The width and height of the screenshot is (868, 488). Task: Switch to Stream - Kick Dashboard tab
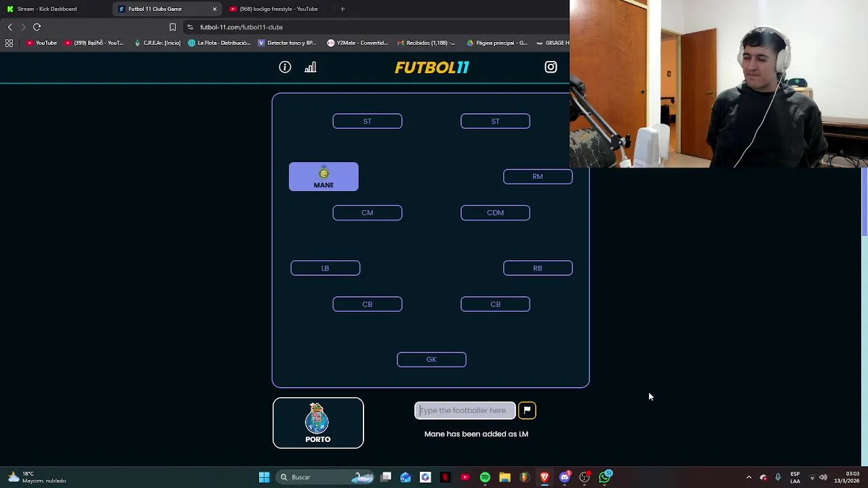click(54, 9)
